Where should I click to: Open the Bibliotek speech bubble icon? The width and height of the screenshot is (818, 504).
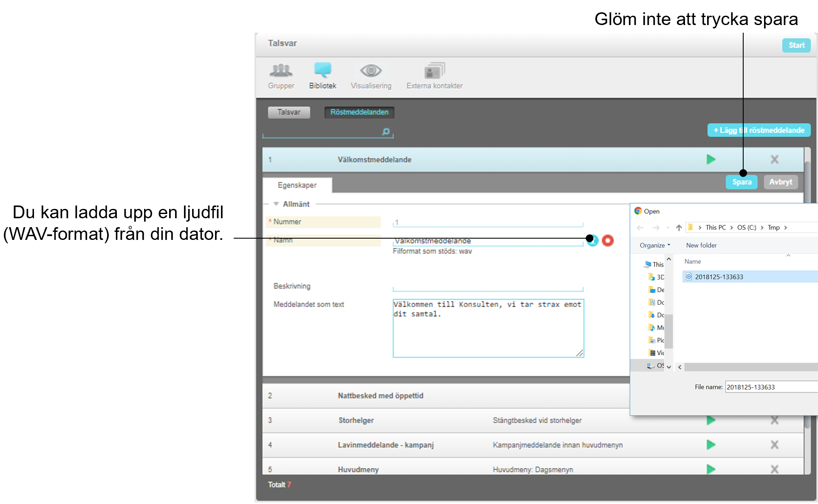[323, 70]
